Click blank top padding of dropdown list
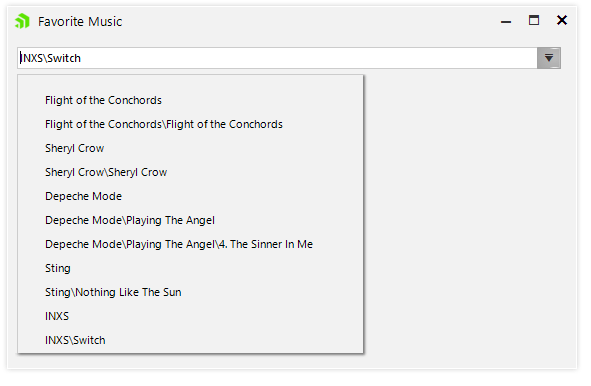The image size is (591, 386). click(190, 82)
